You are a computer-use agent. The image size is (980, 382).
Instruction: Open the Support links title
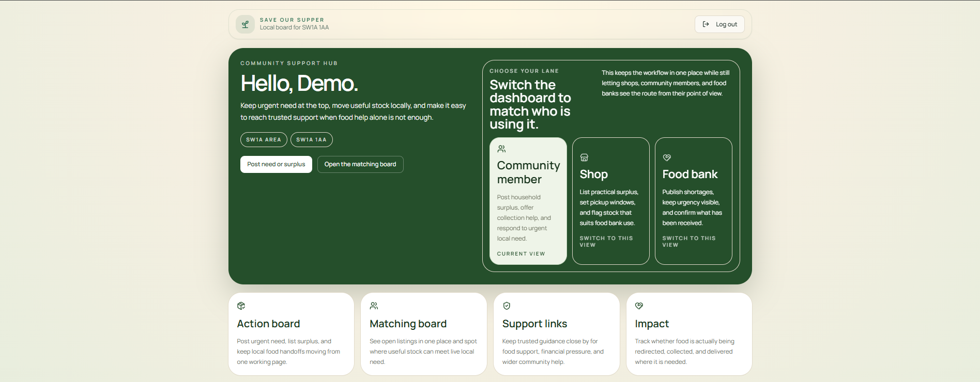pos(534,324)
